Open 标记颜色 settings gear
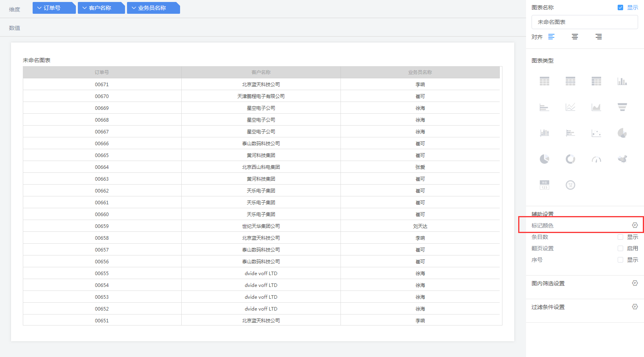The height and width of the screenshot is (357, 644). tap(635, 225)
